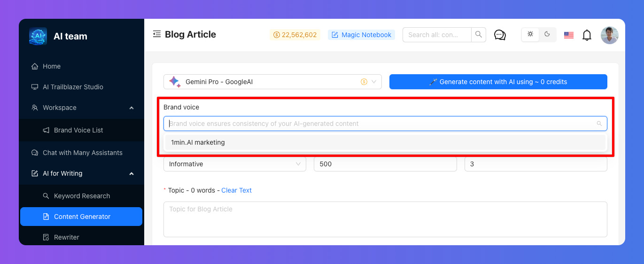This screenshot has width=644, height=264.
Task: Change language via US flag icon
Action: tap(569, 35)
